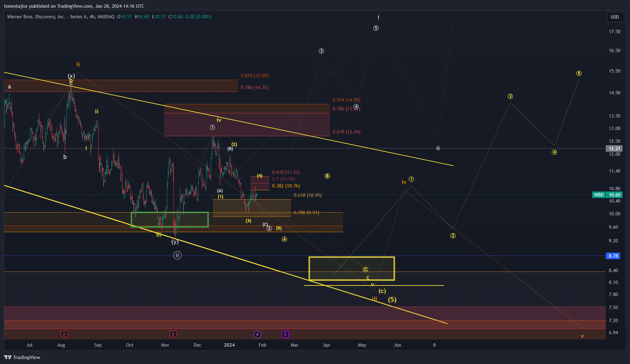Click the open value O10.57
Screen dimensions: 630x364
124,17
